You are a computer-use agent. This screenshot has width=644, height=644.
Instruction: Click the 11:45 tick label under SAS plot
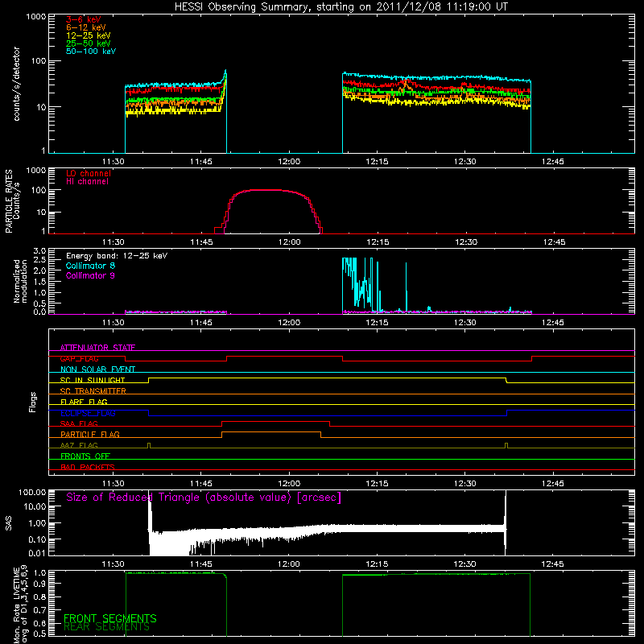click(201, 564)
